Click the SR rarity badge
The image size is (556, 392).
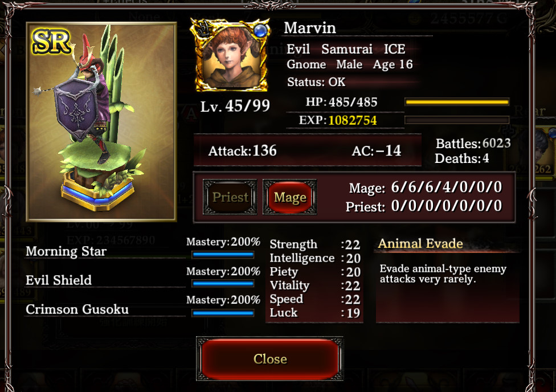tap(51, 42)
